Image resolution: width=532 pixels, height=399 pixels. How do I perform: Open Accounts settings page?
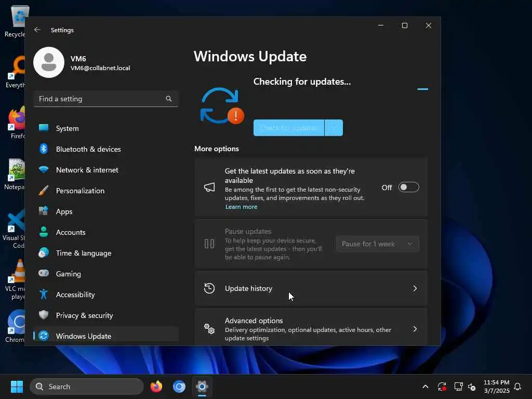pyautogui.click(x=106, y=232)
